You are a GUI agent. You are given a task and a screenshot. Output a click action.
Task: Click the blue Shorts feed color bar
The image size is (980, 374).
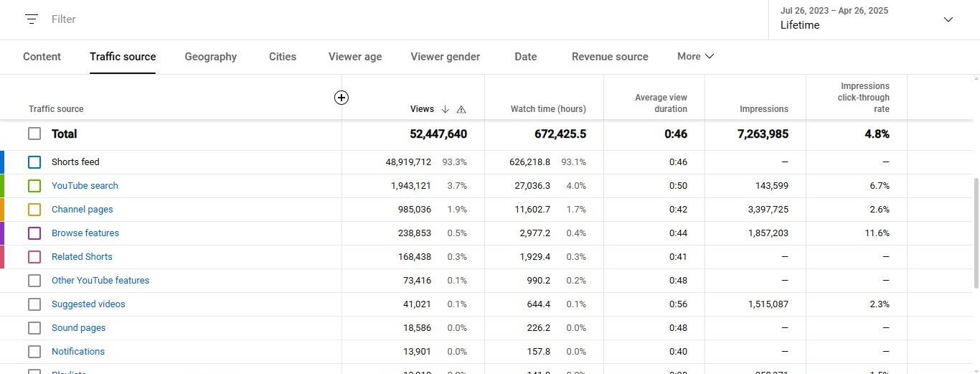pos(2,162)
